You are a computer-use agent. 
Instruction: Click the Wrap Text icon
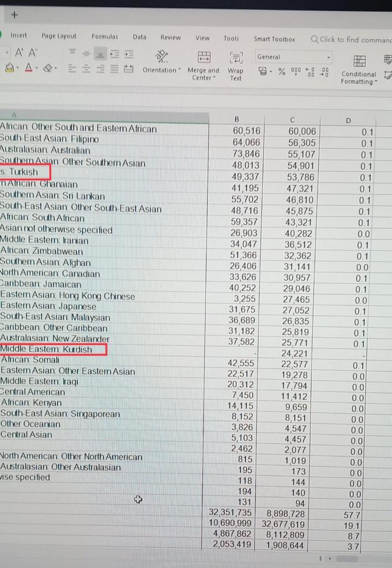[236, 58]
